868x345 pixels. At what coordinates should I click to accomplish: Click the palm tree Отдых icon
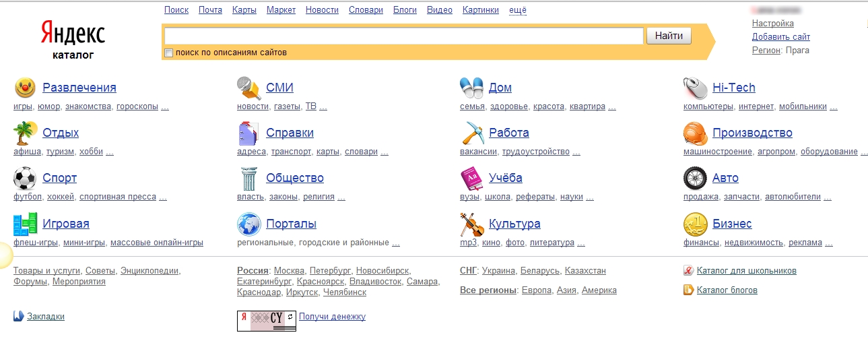coord(25,133)
